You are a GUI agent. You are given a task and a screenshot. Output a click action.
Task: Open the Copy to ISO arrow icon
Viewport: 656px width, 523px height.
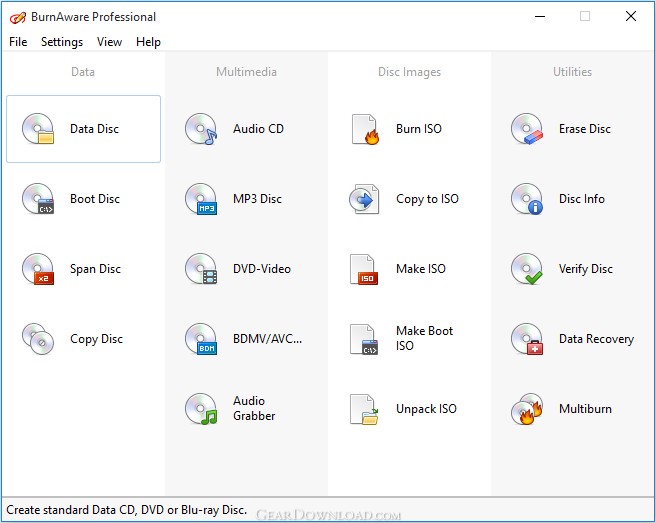point(364,199)
